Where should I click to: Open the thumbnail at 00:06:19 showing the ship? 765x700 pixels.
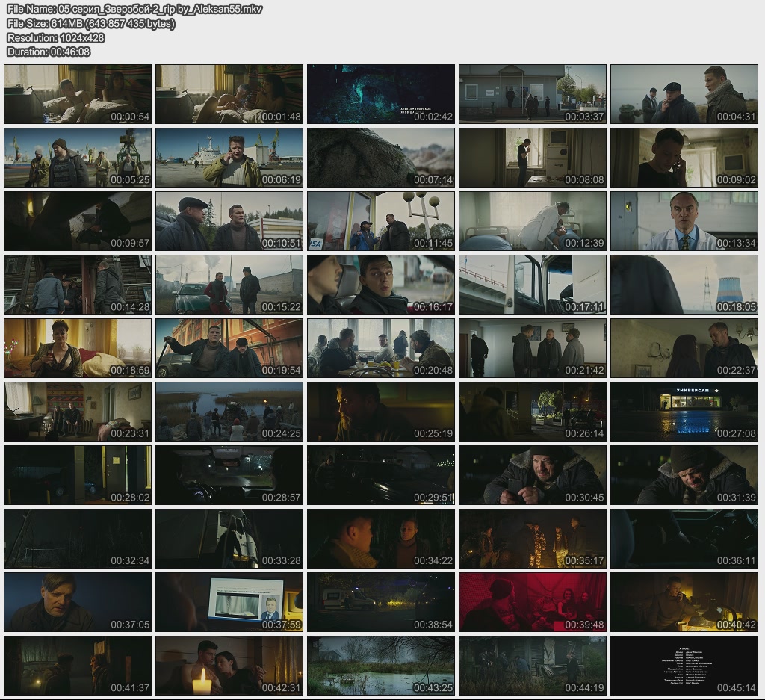(229, 158)
